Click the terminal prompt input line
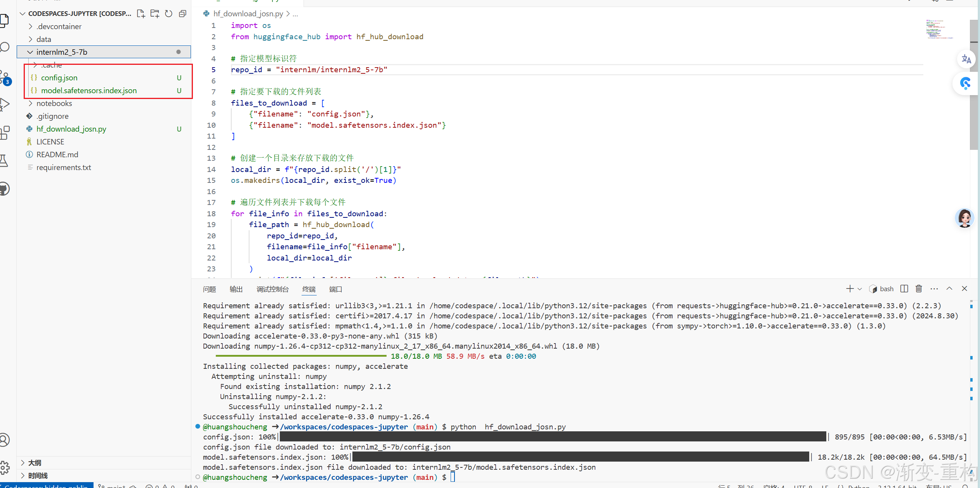Viewport: 980px width, 488px height. 453,477
